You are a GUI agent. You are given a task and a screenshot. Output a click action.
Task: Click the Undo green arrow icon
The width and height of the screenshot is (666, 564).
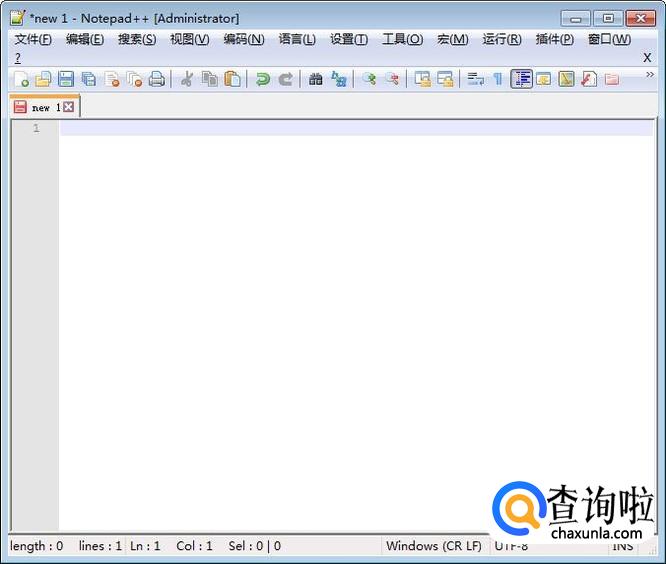click(x=262, y=79)
